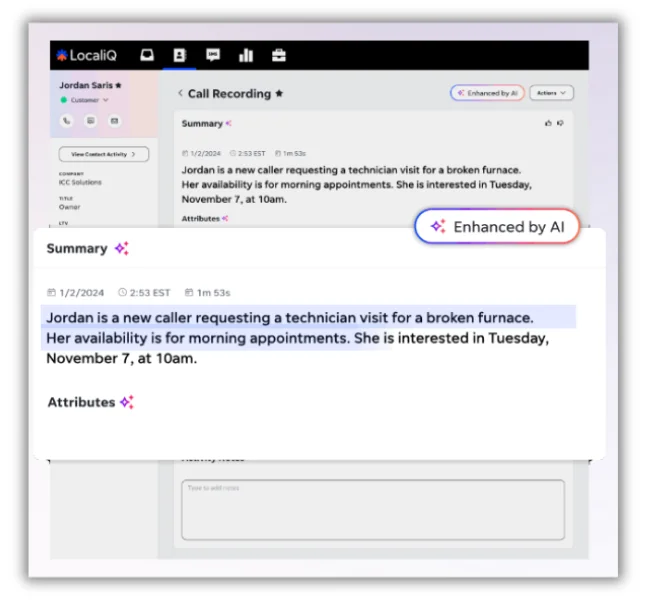The height and width of the screenshot is (600, 652).
Task: Click the LocaliQ logo
Action: pos(87,55)
